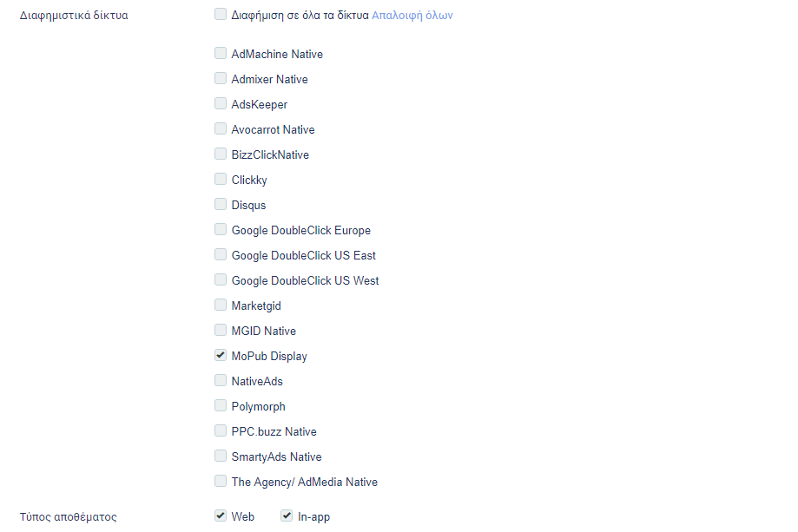Disable the In-app inventory type
This screenshot has width=798, height=532.
coord(287,516)
